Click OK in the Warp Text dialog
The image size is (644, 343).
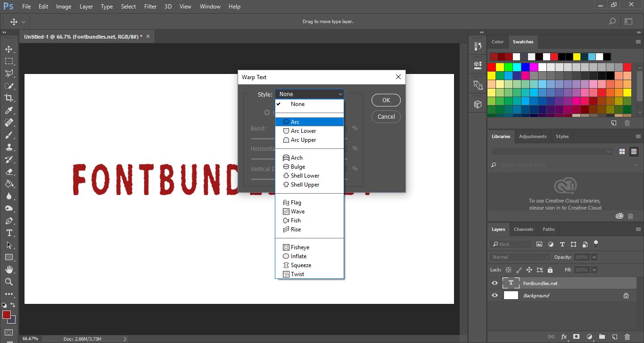click(x=386, y=100)
